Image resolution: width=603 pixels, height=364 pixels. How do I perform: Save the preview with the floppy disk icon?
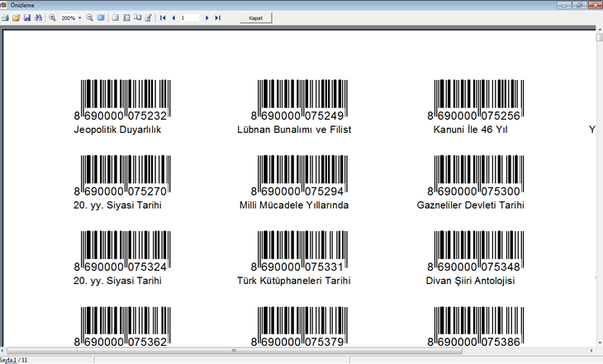click(x=27, y=17)
